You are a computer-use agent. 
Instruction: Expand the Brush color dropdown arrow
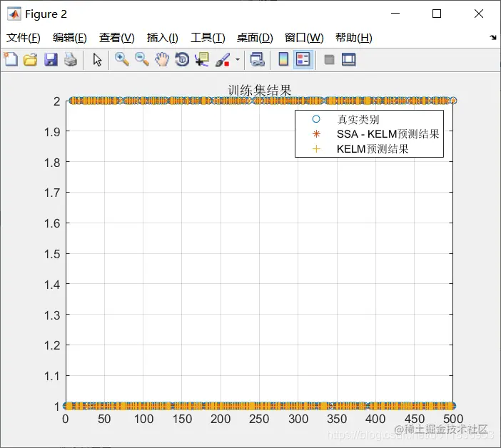point(238,59)
